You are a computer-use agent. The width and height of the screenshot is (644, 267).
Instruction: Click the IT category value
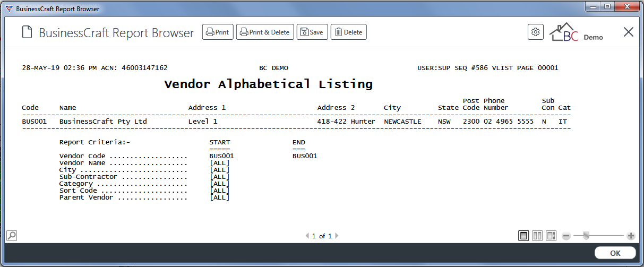[563, 122]
